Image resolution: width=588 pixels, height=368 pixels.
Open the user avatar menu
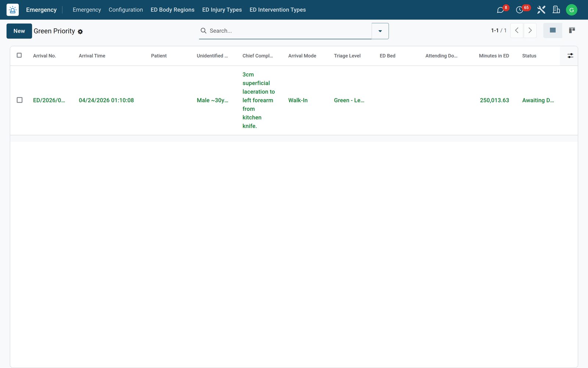click(x=571, y=10)
